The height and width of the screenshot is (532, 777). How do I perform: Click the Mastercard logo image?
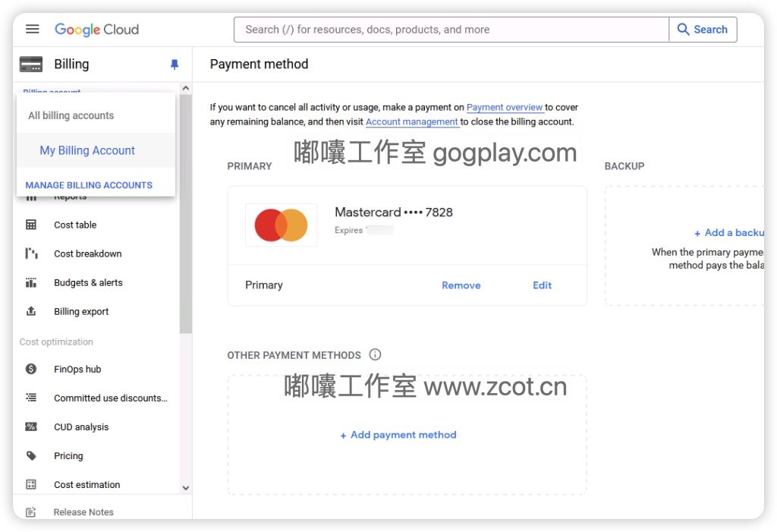point(281,225)
